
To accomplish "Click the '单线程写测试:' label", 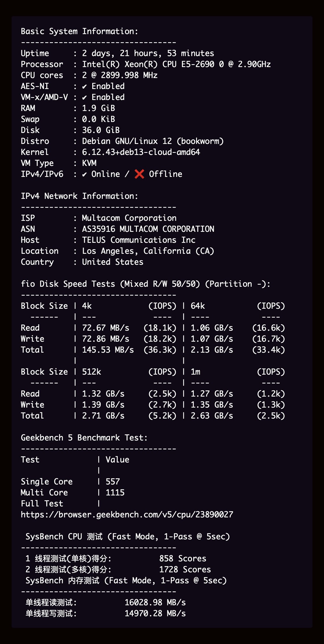I will (x=51, y=613).
